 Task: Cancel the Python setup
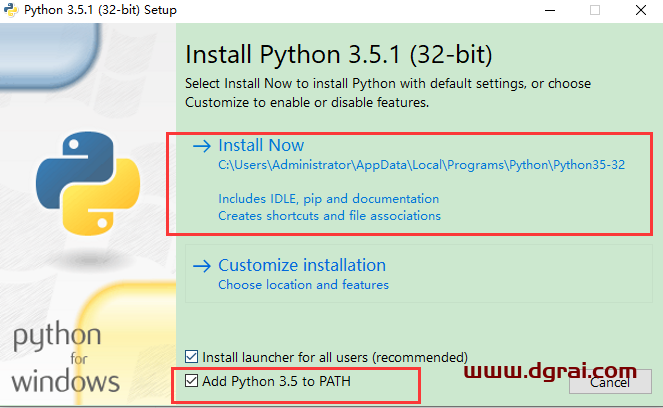(610, 382)
